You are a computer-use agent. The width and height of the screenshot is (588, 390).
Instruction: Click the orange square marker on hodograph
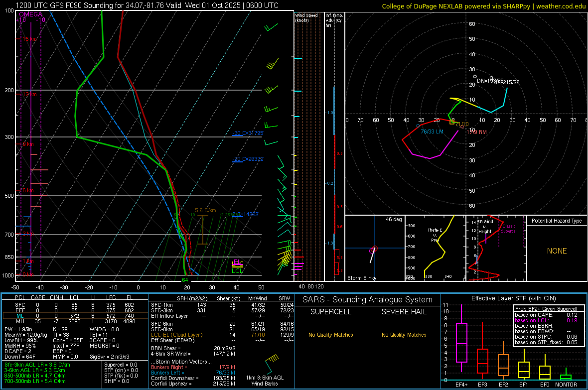click(x=452, y=122)
